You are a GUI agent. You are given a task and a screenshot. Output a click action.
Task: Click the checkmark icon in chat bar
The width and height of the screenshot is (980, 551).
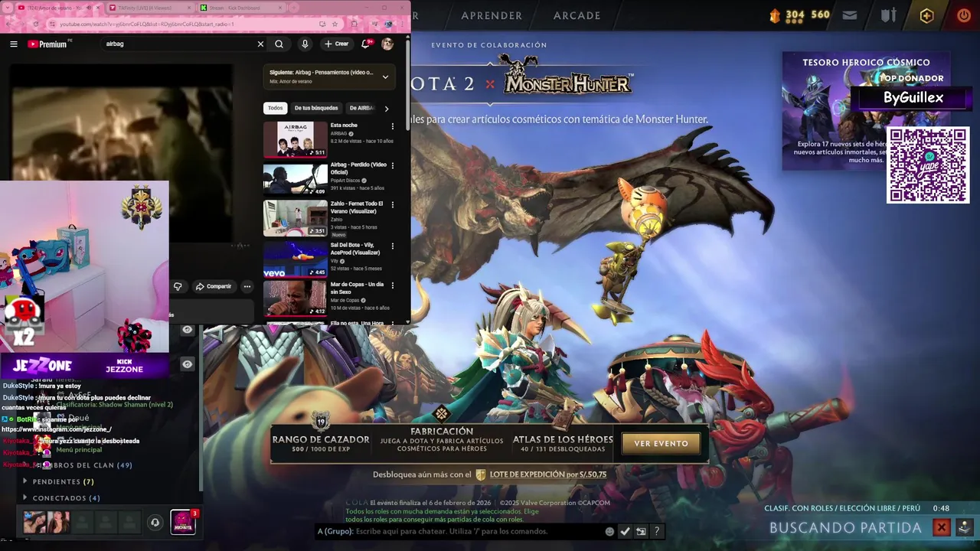pyautogui.click(x=626, y=531)
